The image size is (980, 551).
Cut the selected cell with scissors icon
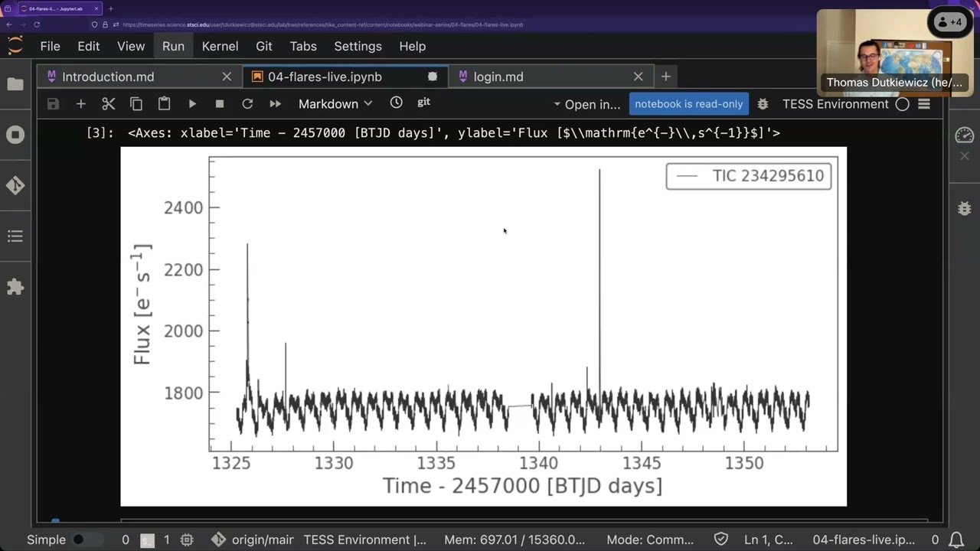(108, 104)
